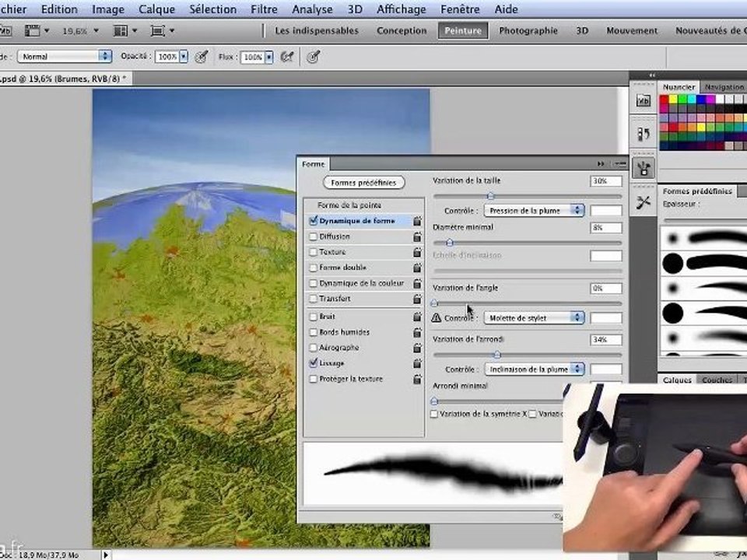Click the lock icon beside Diffusion

pos(417,236)
